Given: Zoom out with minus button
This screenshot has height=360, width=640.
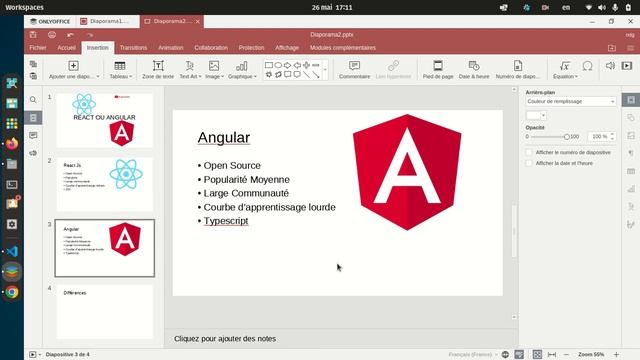Looking at the screenshot, I should tap(566, 354).
